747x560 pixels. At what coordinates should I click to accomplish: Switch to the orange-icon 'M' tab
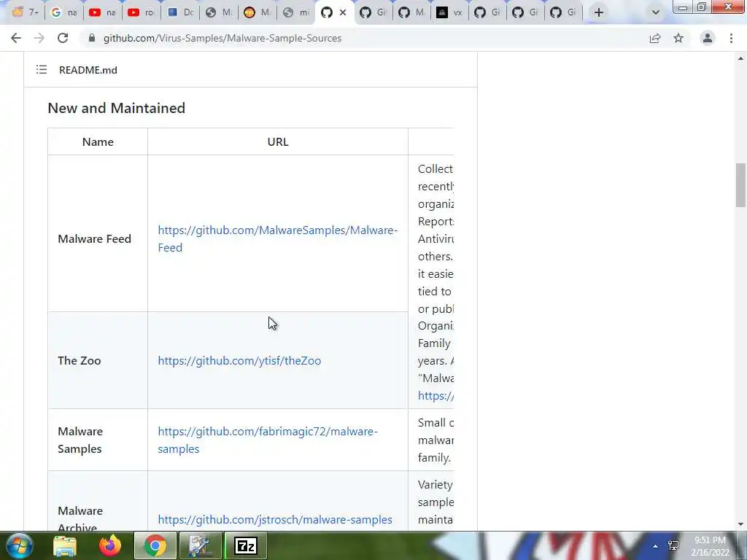[x=258, y=12]
